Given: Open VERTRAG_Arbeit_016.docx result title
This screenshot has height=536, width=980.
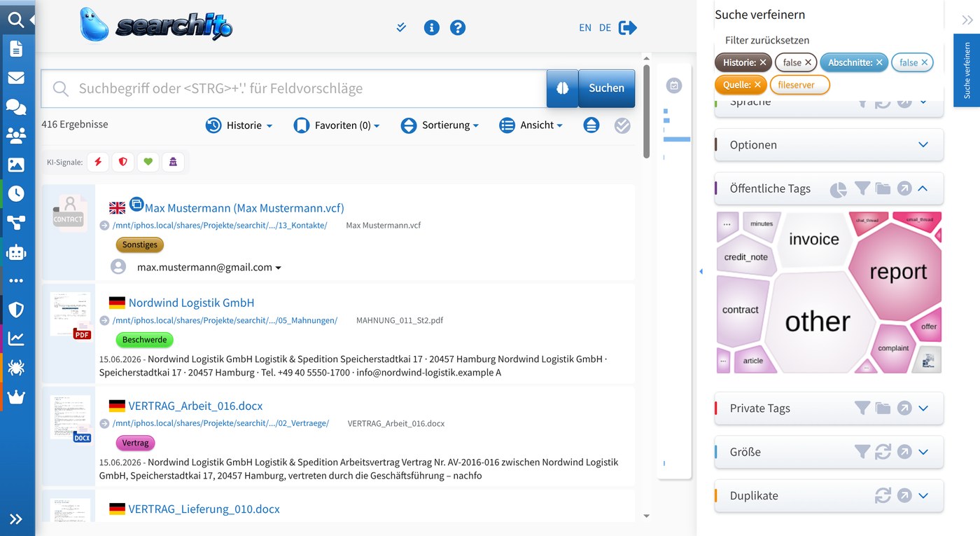Looking at the screenshot, I should [195, 406].
